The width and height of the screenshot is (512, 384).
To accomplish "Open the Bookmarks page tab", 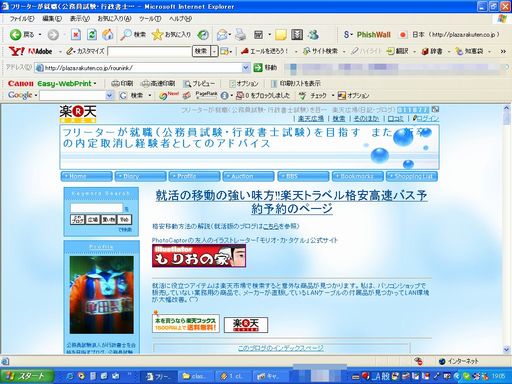I will pyautogui.click(x=357, y=176).
